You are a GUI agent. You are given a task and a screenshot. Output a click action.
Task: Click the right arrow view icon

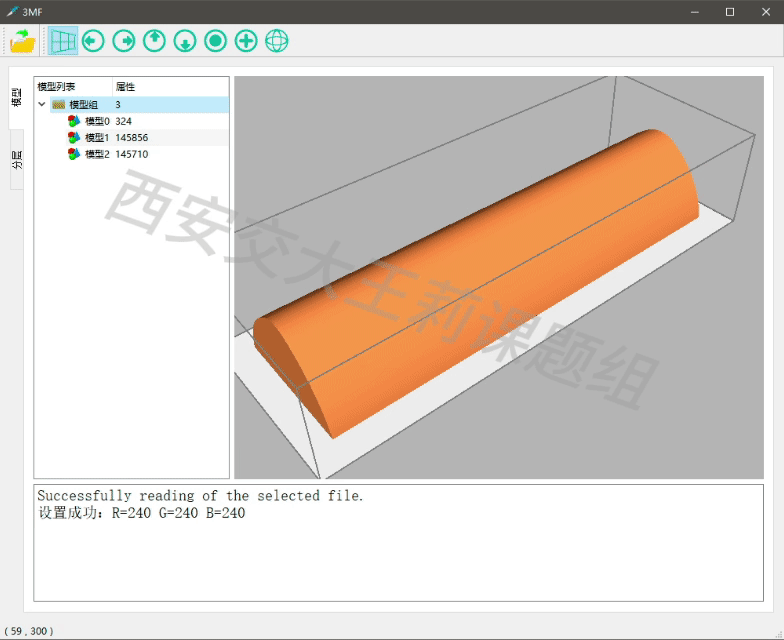[124, 41]
